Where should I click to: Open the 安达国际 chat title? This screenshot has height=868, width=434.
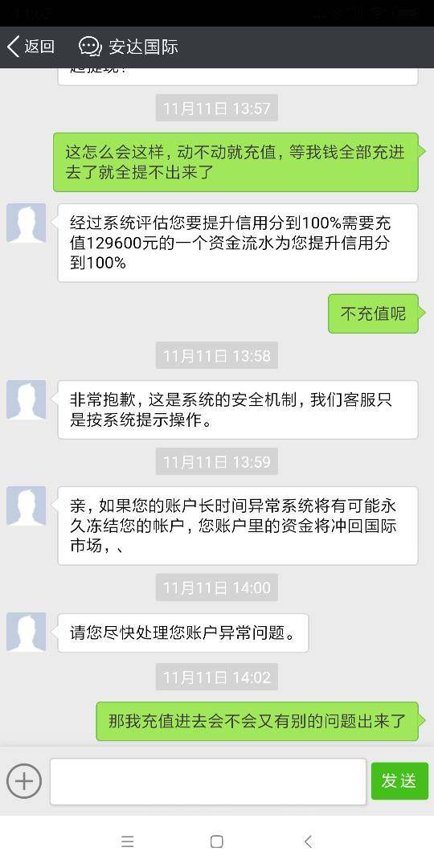pos(143,47)
